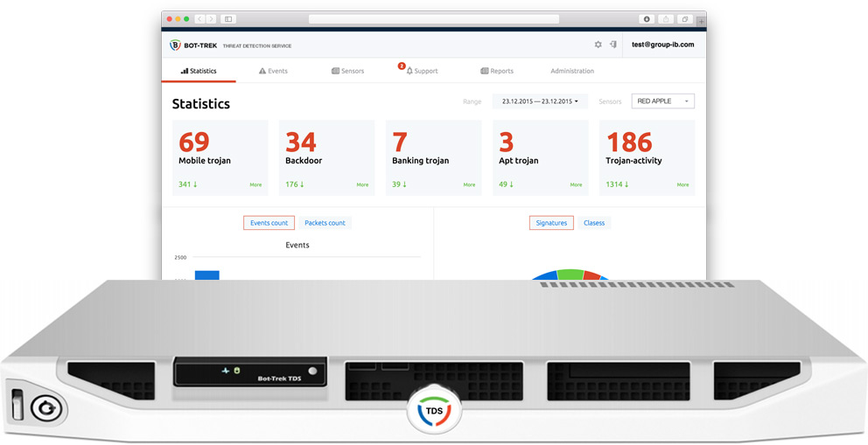Click the Statistics bar chart icon
Viewport: 868px width, 445px height.
pos(185,71)
